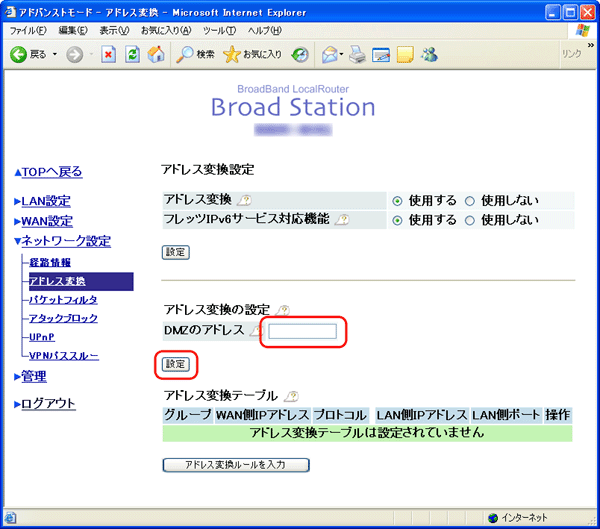Show help icon beside アドレス変換
600x529 pixels.
(x=245, y=200)
